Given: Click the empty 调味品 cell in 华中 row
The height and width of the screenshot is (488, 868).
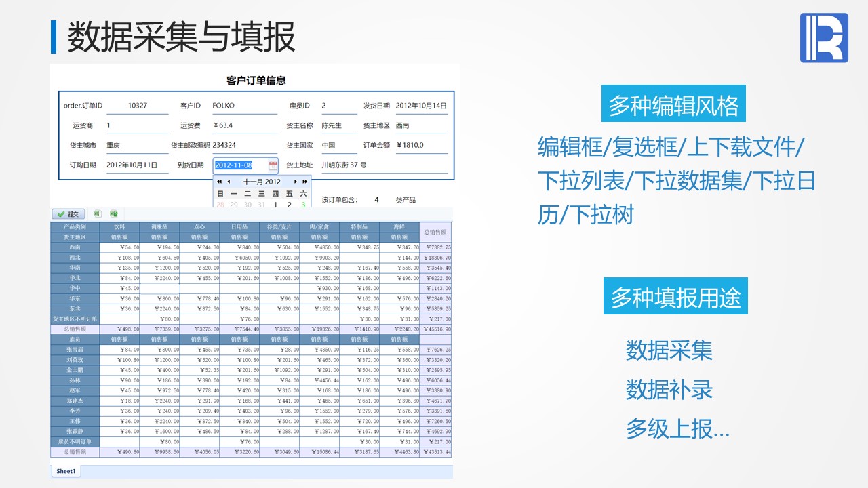Looking at the screenshot, I should (159, 288).
